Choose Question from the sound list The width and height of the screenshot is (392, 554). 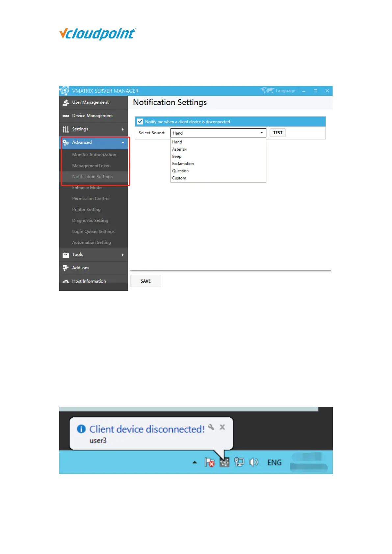coord(218,171)
